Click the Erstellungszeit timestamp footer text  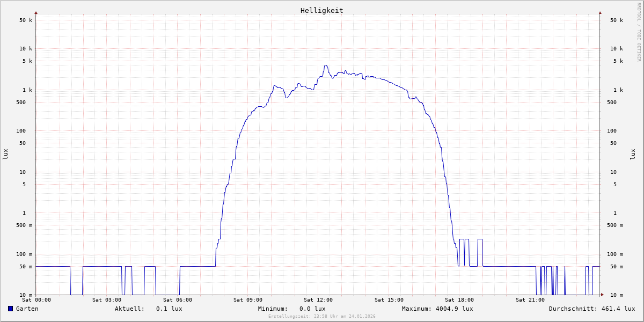pos(322,317)
